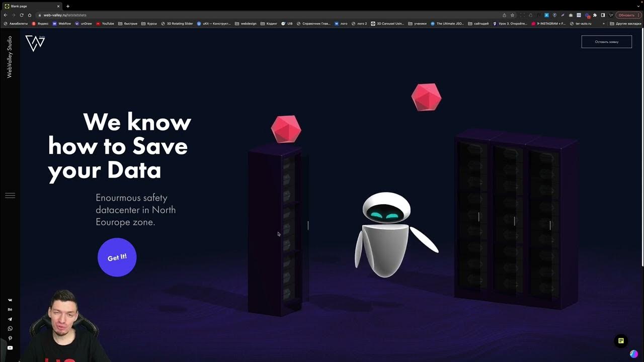The image size is (644, 362).
Task: Click the colorful circle icon at bottom right
Action: tap(633, 354)
